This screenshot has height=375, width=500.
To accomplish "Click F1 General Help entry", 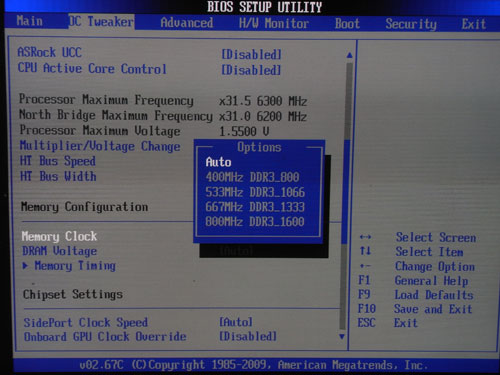I will [x=413, y=281].
